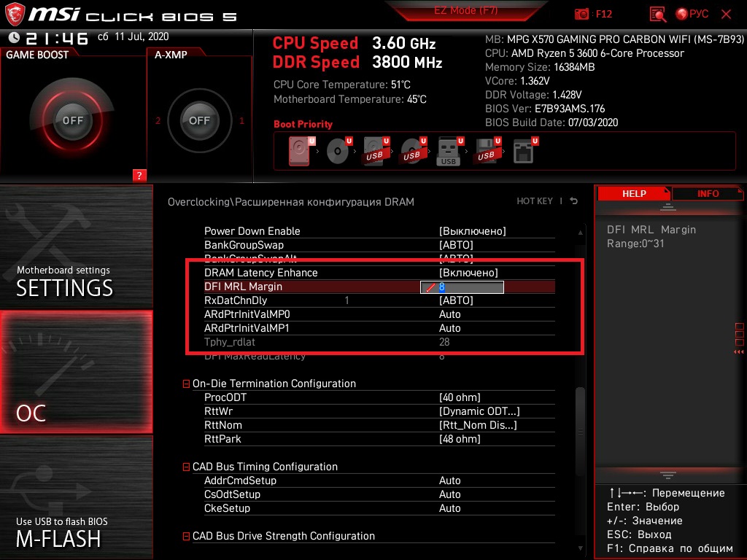Open BankGroupSwap АВТО value dropdown
The height and width of the screenshot is (560, 747).
click(x=456, y=245)
